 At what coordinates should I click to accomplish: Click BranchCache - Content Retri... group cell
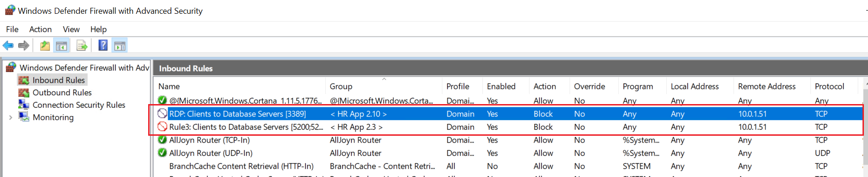tap(382, 166)
